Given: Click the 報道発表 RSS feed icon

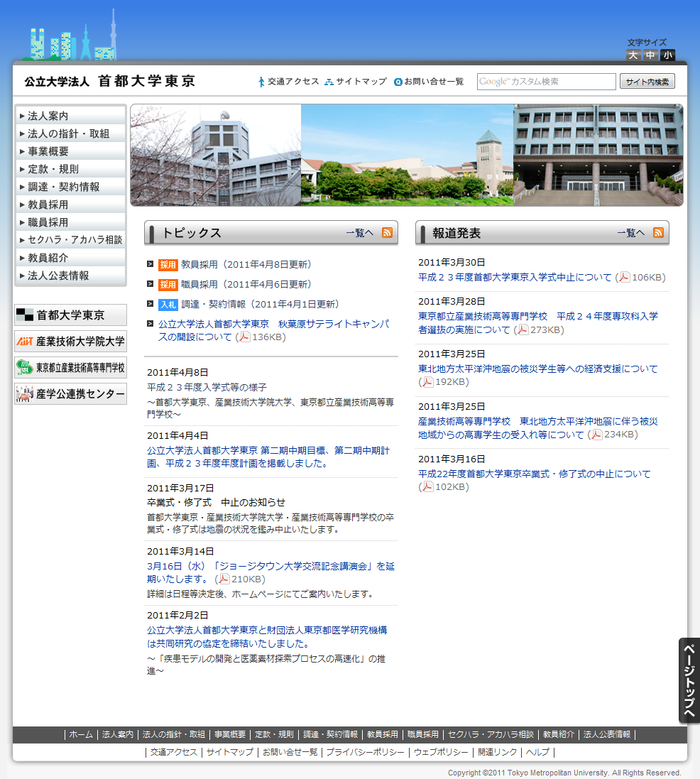Looking at the screenshot, I should coord(658,232).
